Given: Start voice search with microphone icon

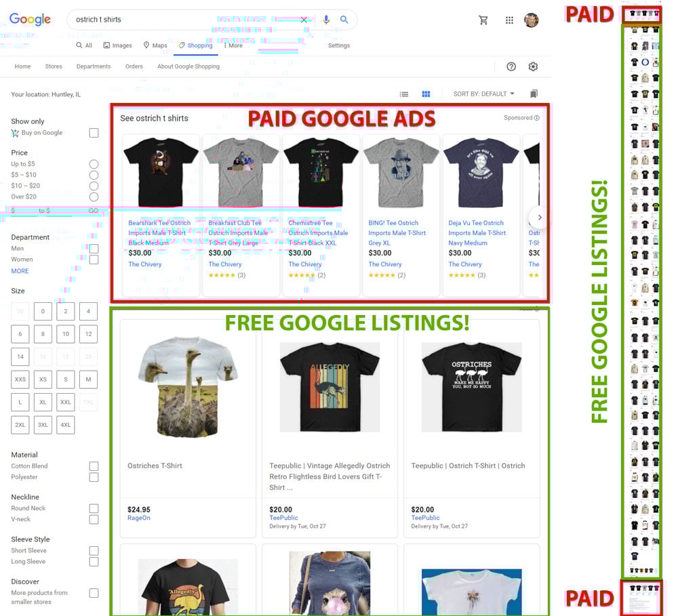Looking at the screenshot, I should (x=327, y=20).
